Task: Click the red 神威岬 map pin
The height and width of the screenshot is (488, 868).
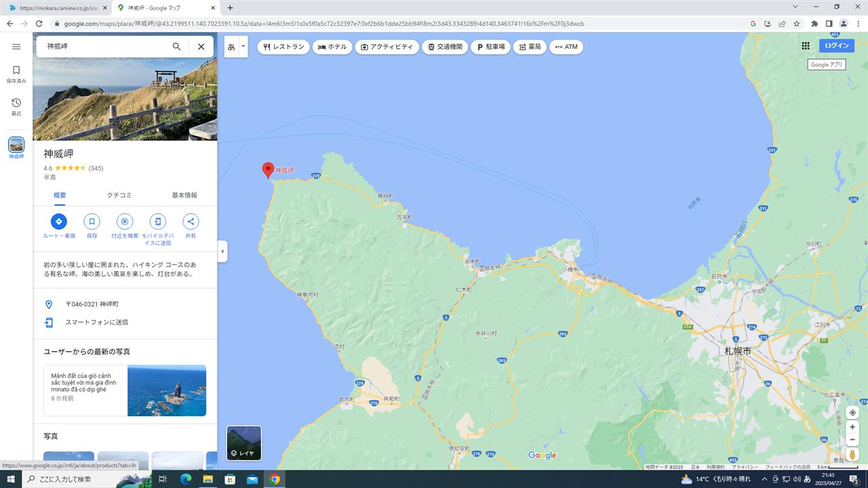Action: [x=268, y=170]
